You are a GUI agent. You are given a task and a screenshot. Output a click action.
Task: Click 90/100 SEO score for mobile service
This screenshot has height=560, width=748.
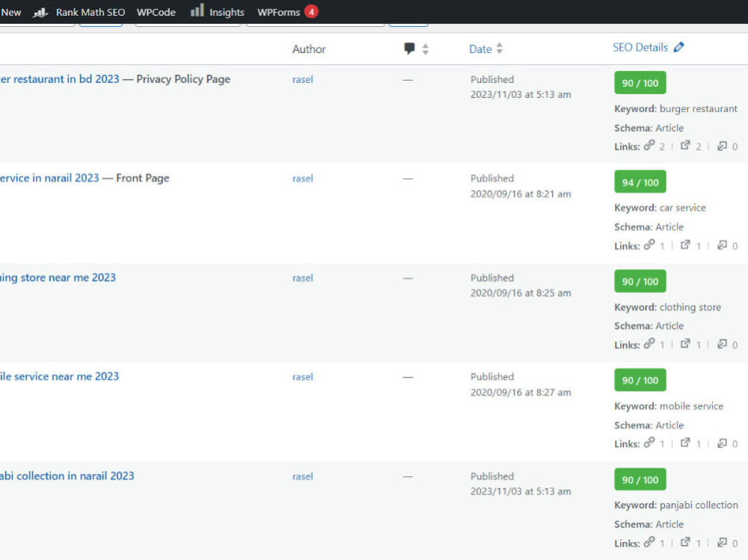pyautogui.click(x=640, y=380)
